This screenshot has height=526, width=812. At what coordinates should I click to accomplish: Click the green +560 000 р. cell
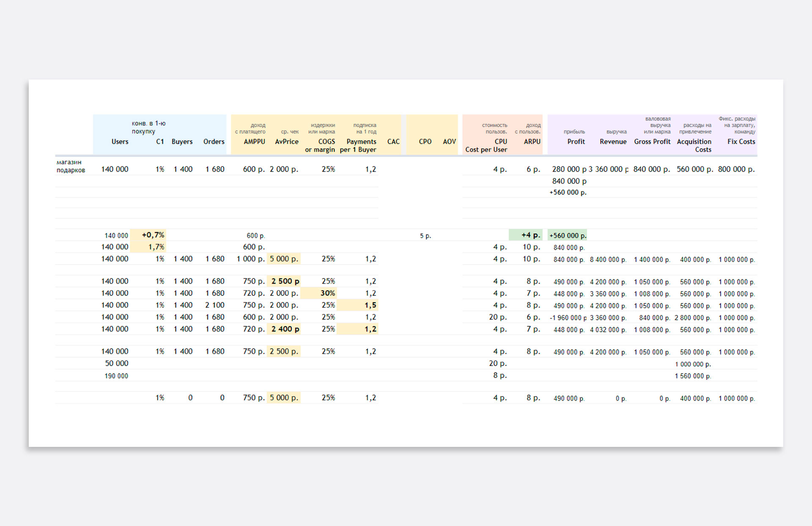[568, 235]
